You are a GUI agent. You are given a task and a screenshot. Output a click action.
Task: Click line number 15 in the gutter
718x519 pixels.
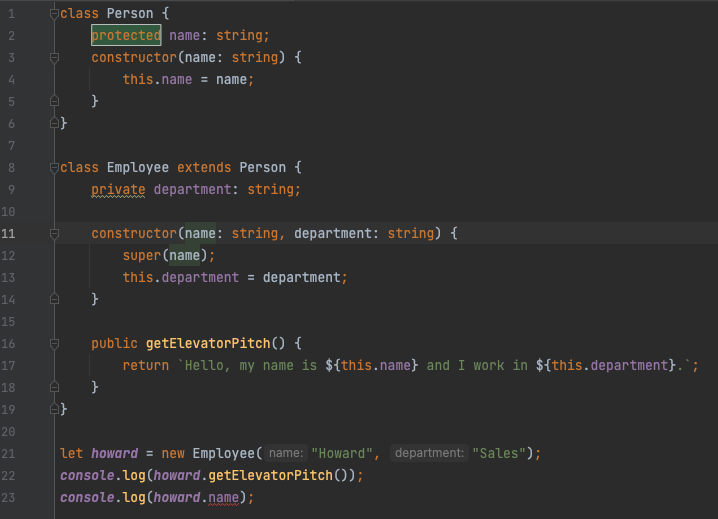click(8, 322)
